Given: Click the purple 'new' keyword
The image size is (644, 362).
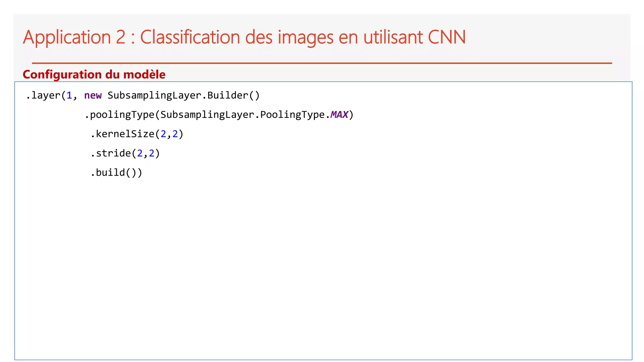Looking at the screenshot, I should pyautogui.click(x=93, y=95).
